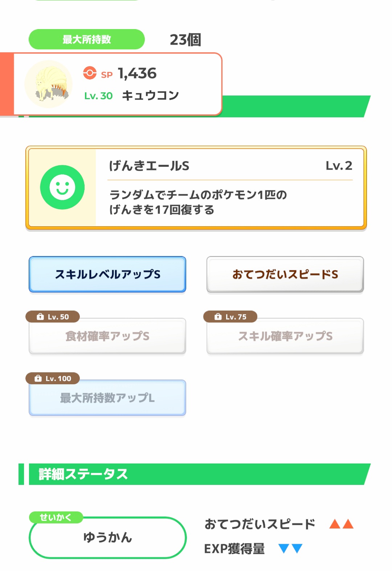This screenshot has height=571, width=392.
Task: Tap the せいかく green tag
Action: pyautogui.click(x=56, y=517)
